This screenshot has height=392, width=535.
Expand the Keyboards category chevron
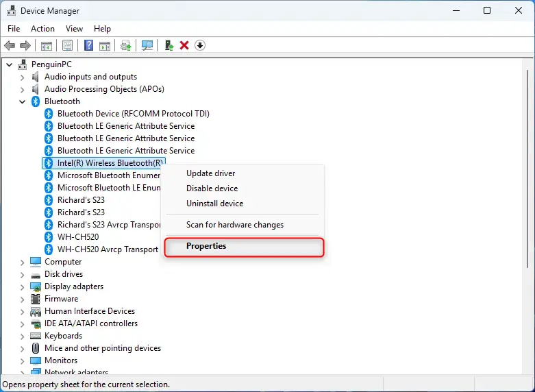point(22,336)
